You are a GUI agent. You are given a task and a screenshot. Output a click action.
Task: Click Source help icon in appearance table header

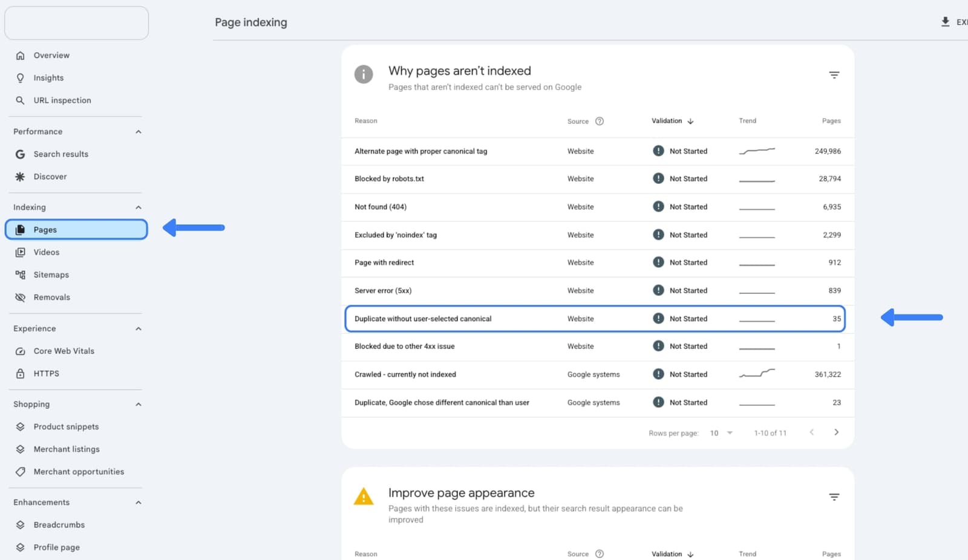click(x=600, y=554)
